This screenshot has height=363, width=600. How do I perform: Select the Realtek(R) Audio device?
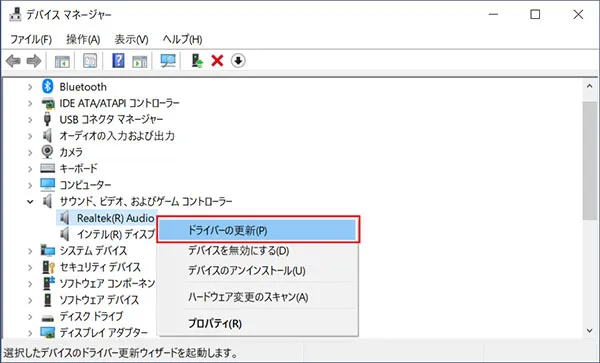pos(115,218)
